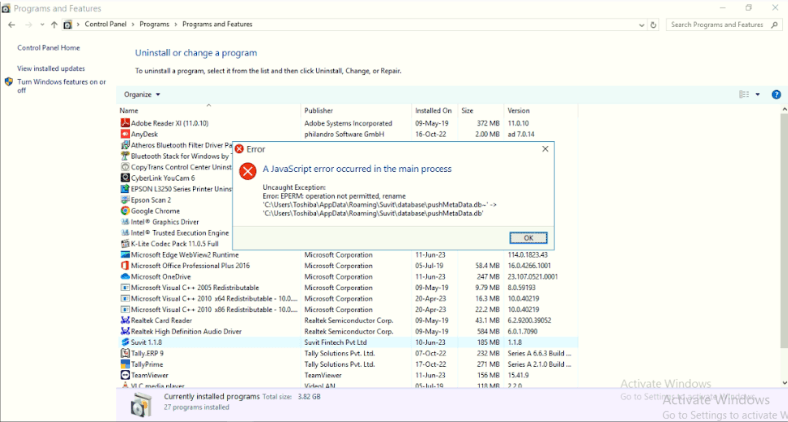The height and width of the screenshot is (422, 788).
Task: Select the Microsoft Visual C++ 2010 x64 row
Action: pyautogui.click(x=348, y=298)
